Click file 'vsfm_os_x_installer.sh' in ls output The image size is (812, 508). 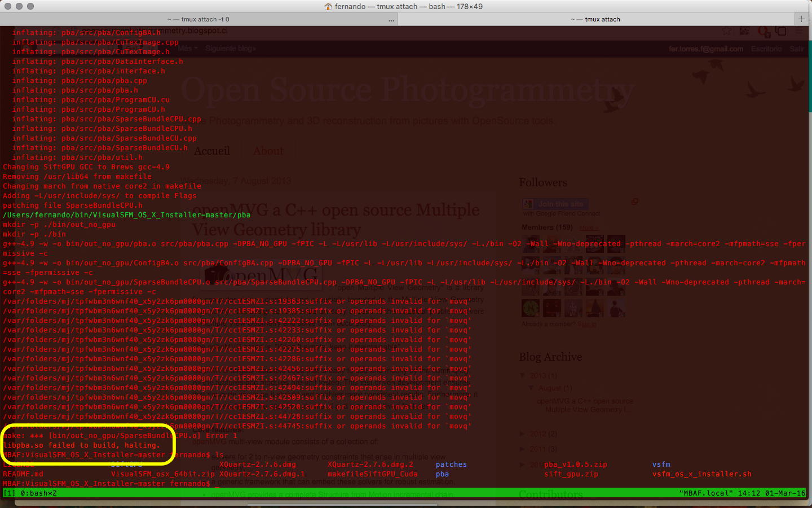pos(701,474)
